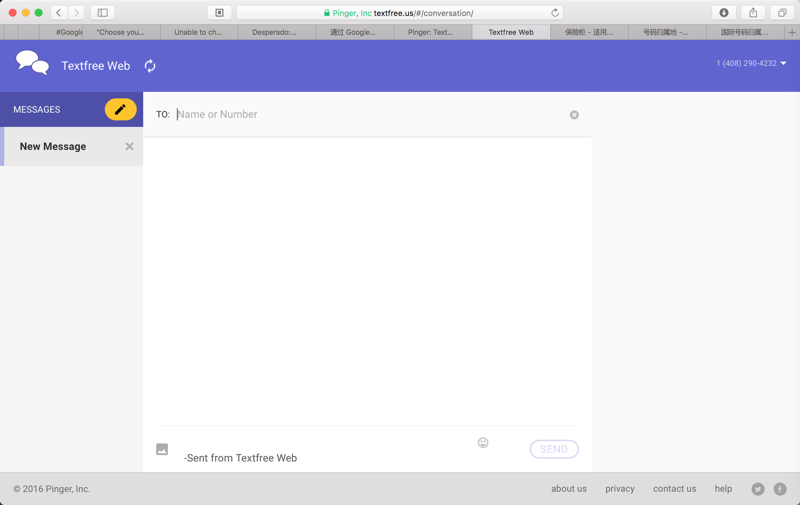The height and width of the screenshot is (505, 800).
Task: Open the help link
Action: click(x=723, y=489)
